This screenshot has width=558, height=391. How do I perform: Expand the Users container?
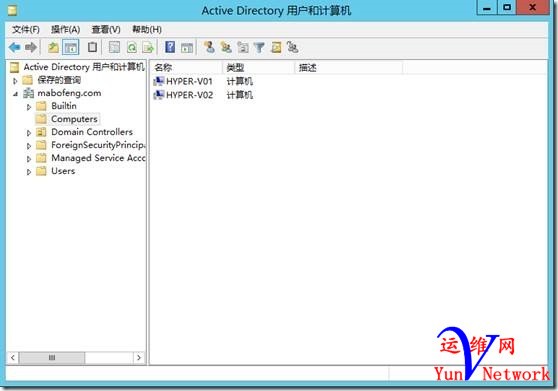point(29,172)
